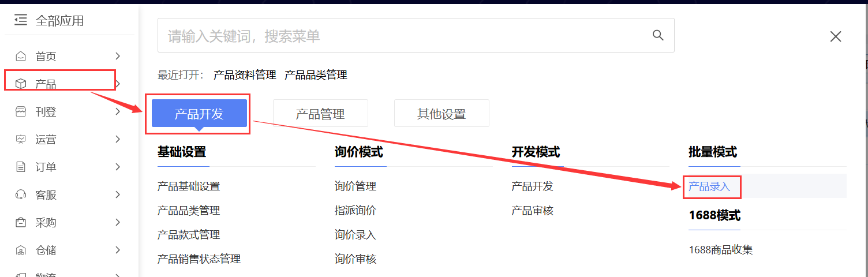Click the magnifier search icon
This screenshot has height=277, width=868.
pos(658,35)
